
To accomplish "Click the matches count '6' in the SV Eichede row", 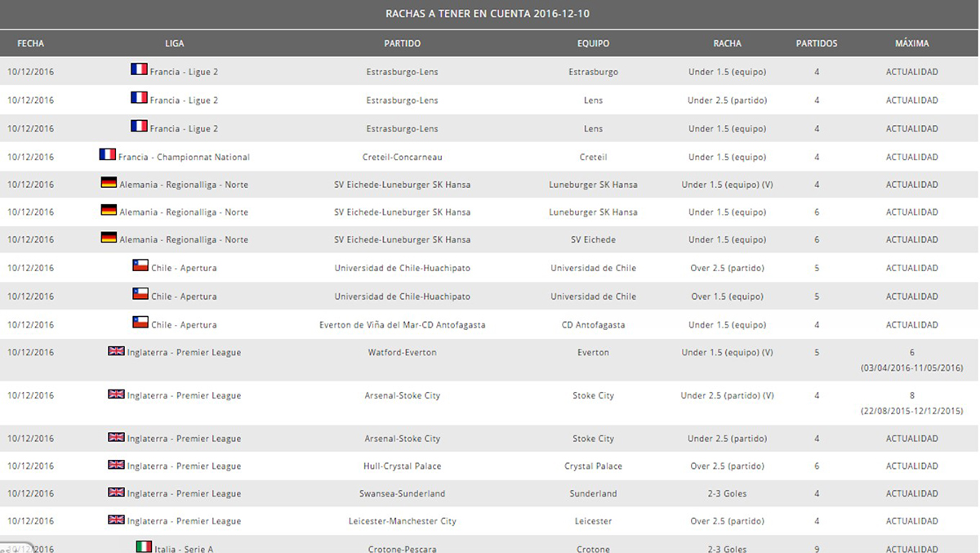I will [817, 239].
